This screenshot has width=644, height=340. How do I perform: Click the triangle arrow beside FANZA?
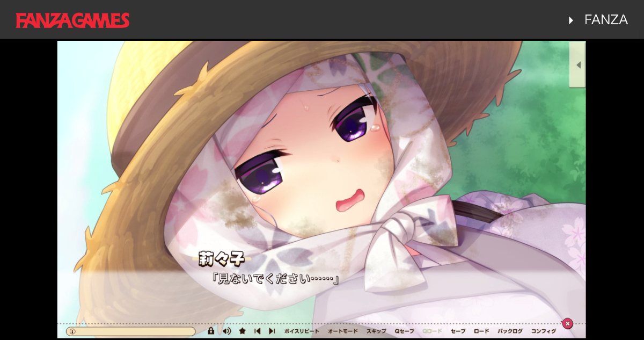[570, 20]
